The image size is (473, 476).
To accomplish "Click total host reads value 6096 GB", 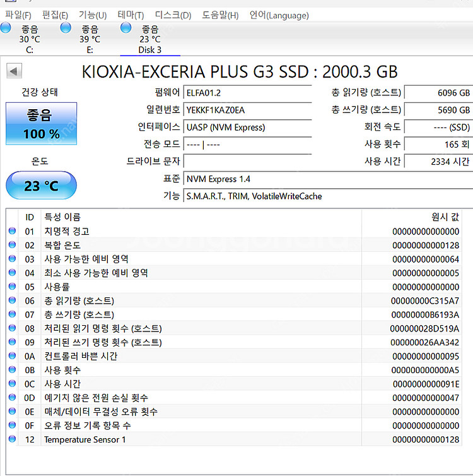I will (x=439, y=93).
